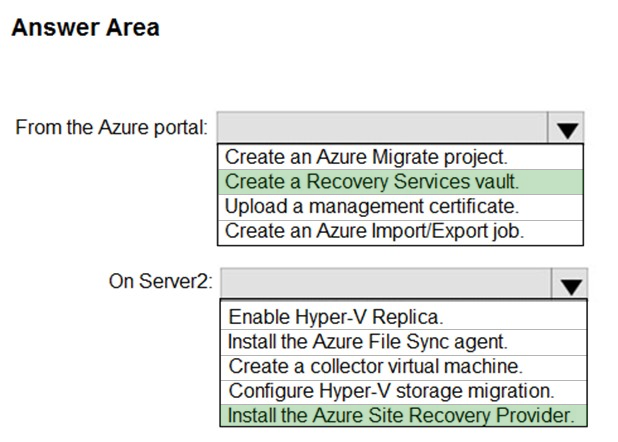618x442 pixels.
Task: Click the From the Azure portal label
Action: point(112,128)
